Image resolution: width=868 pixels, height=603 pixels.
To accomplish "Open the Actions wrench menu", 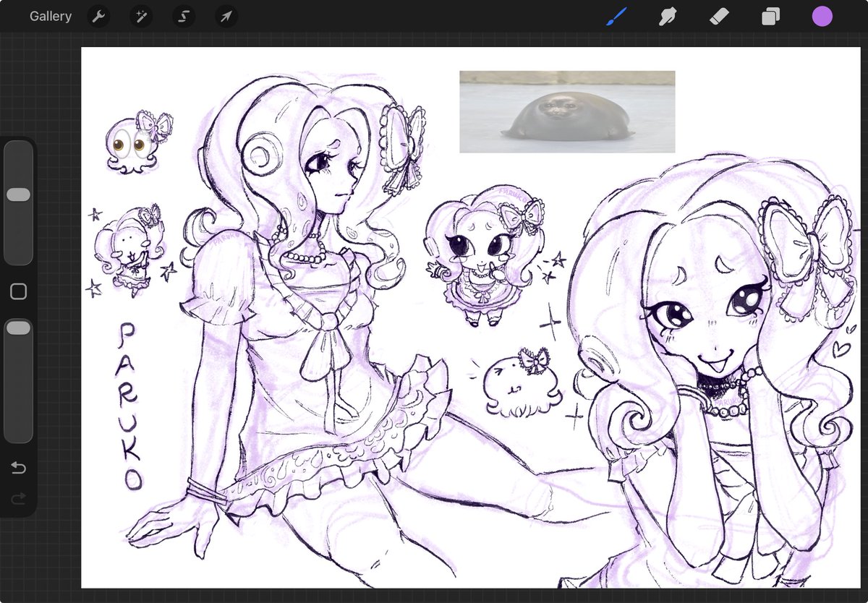I will click(x=98, y=16).
